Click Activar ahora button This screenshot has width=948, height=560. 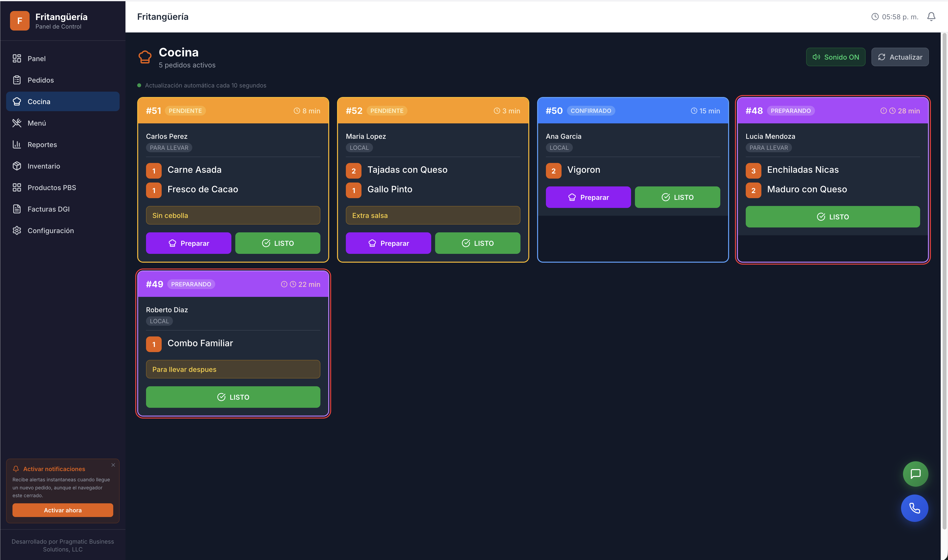coord(63,510)
